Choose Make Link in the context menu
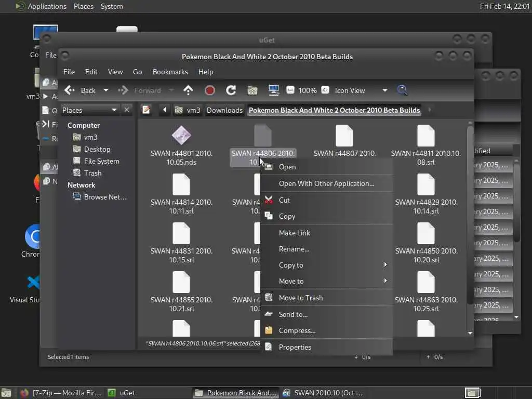The image size is (532, 399). pyautogui.click(x=327, y=233)
